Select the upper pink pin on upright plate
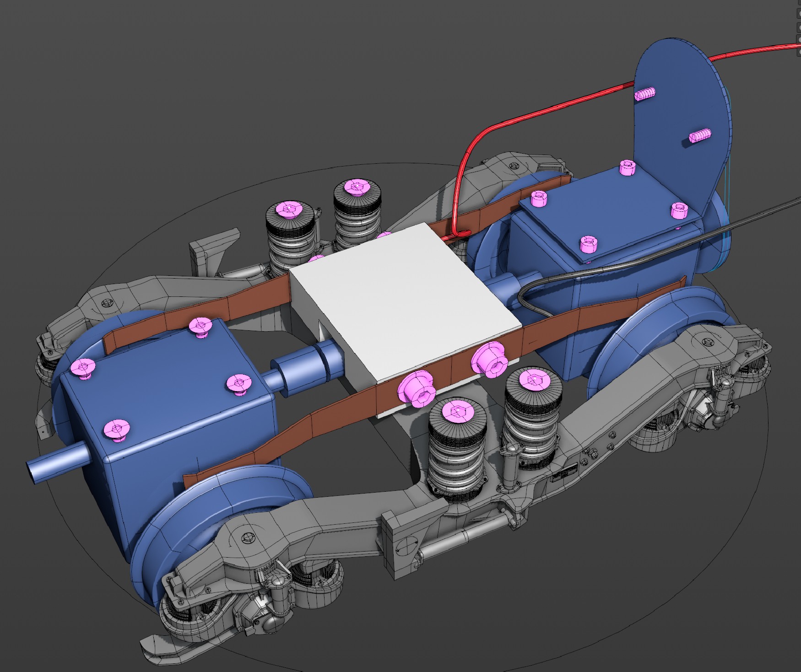The height and width of the screenshot is (672, 801). point(645,94)
